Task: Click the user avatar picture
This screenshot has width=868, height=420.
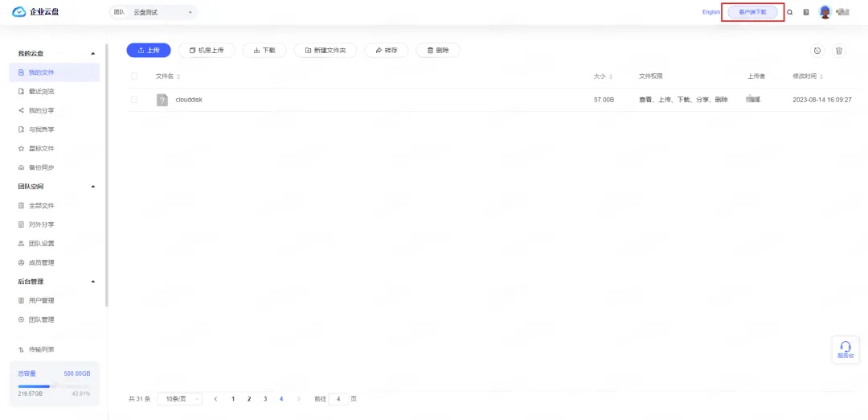Action: 825,12
